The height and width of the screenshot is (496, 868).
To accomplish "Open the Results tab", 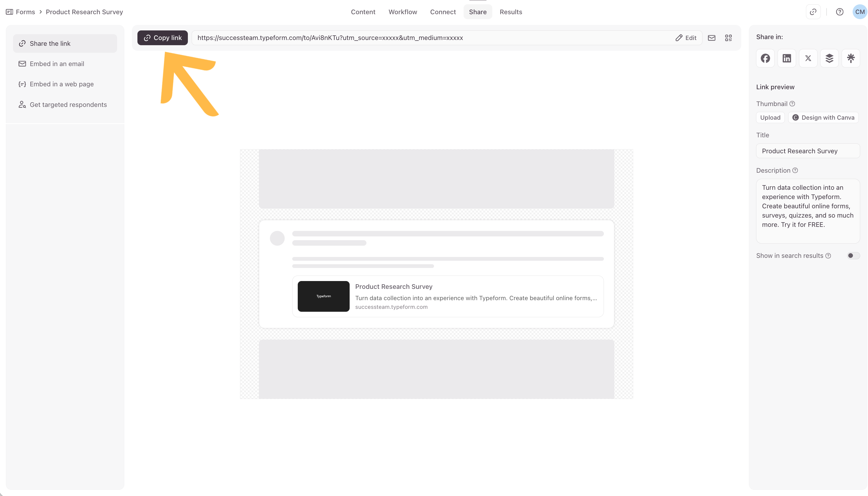I will [511, 12].
